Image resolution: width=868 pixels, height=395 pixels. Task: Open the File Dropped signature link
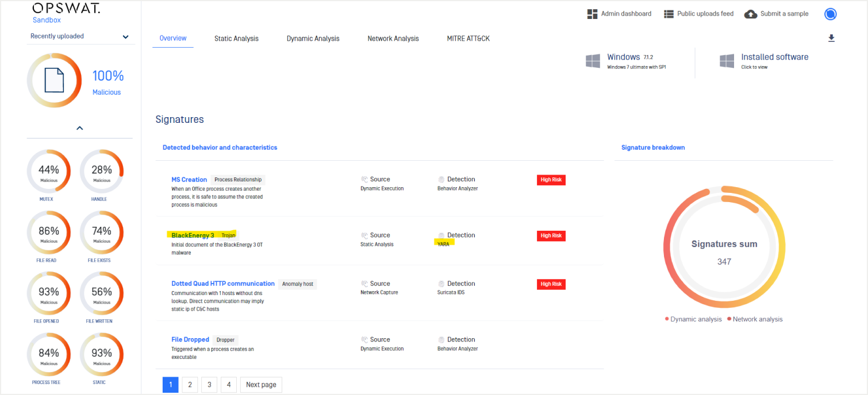190,340
